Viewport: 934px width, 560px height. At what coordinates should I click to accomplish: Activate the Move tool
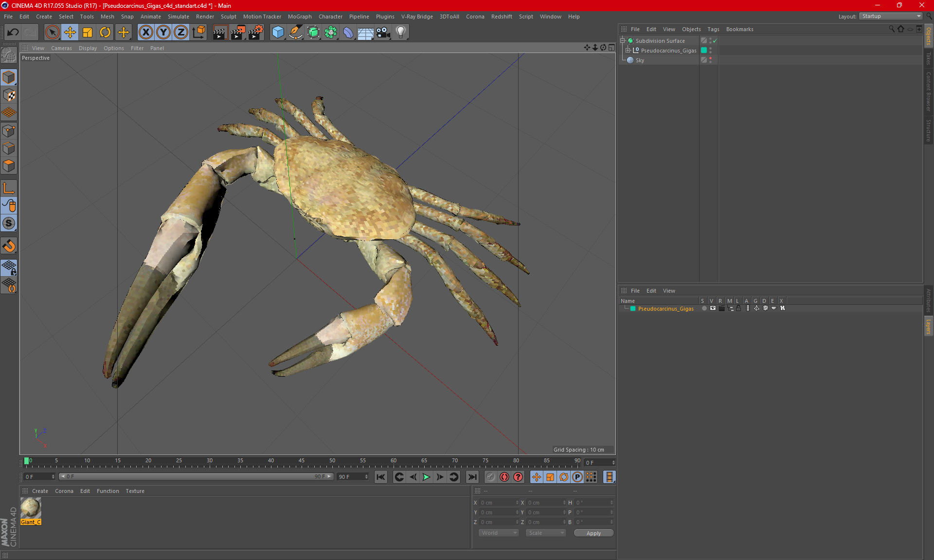tap(70, 32)
